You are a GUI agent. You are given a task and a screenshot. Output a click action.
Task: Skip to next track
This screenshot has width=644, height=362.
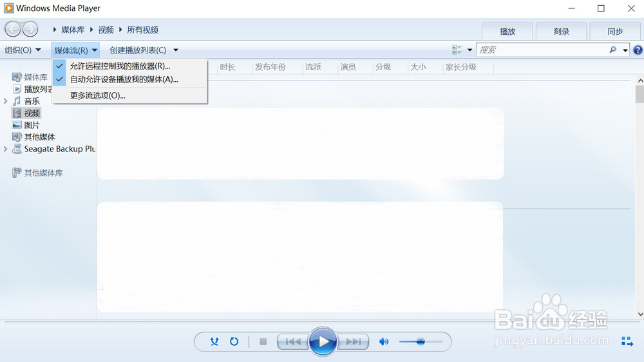click(353, 341)
